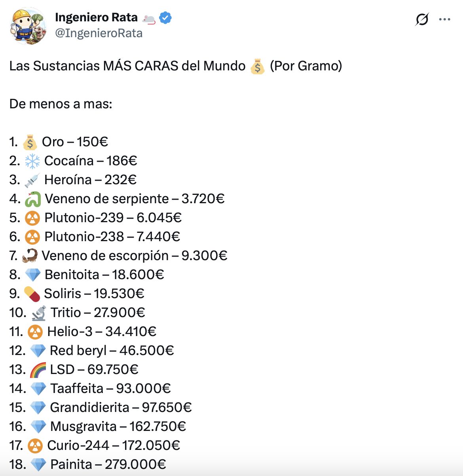Open the Grok explain-post icon
Image resolution: width=463 pixels, height=476 pixels.
[422, 19]
